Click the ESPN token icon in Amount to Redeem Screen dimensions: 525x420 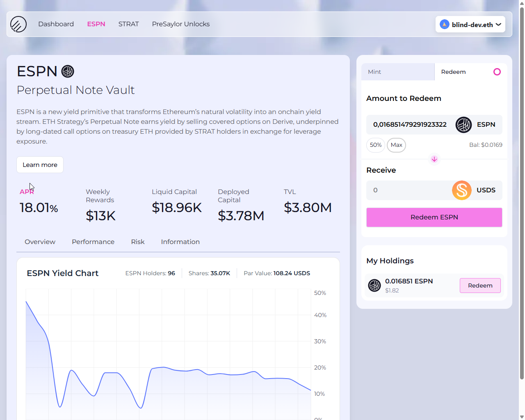463,125
